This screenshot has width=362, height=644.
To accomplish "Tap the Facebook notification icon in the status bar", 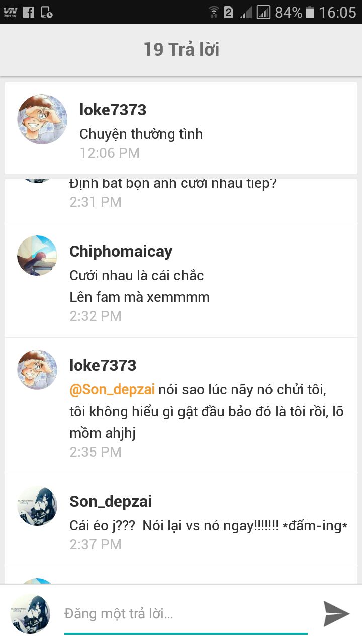I will 29,12.
